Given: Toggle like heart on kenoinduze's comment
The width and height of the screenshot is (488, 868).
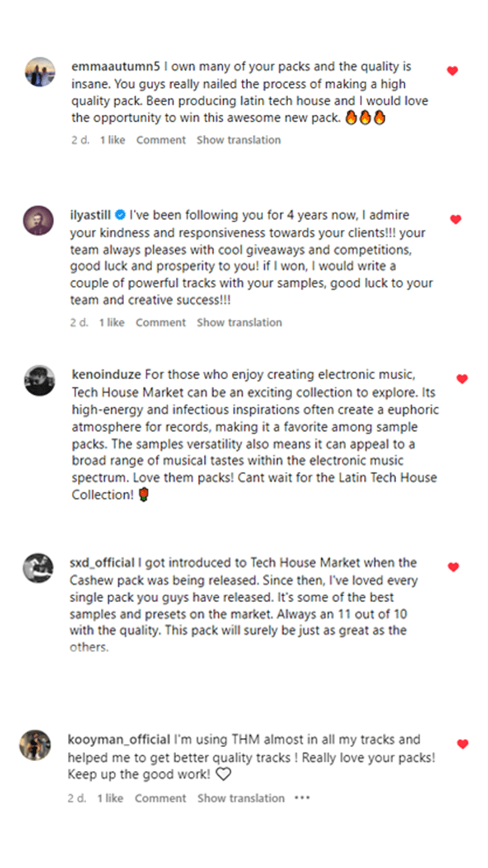Looking at the screenshot, I should click(462, 379).
